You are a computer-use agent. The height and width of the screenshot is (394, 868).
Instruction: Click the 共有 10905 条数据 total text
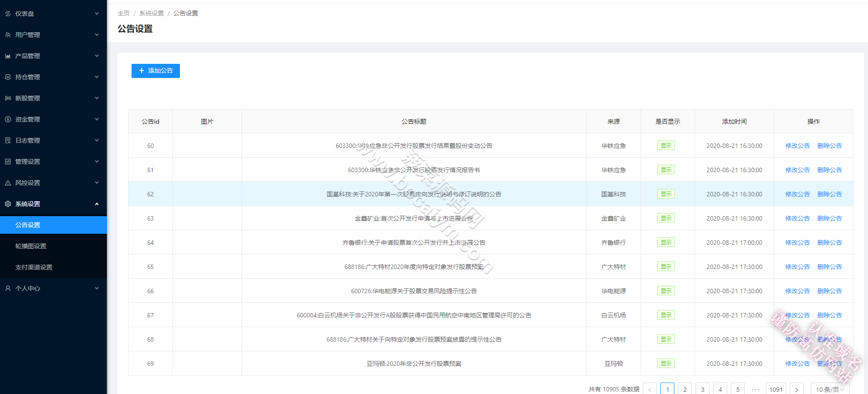pyautogui.click(x=614, y=389)
